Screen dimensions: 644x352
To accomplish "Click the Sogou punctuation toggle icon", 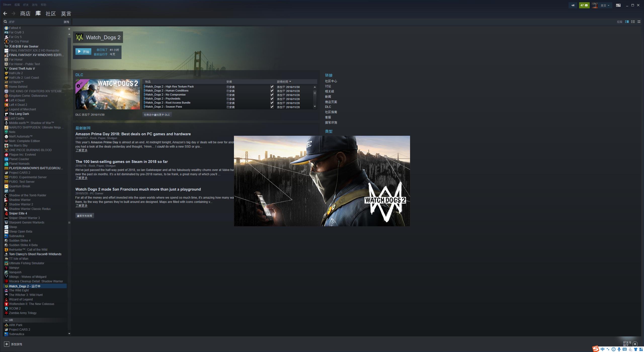I will click(x=608, y=349).
